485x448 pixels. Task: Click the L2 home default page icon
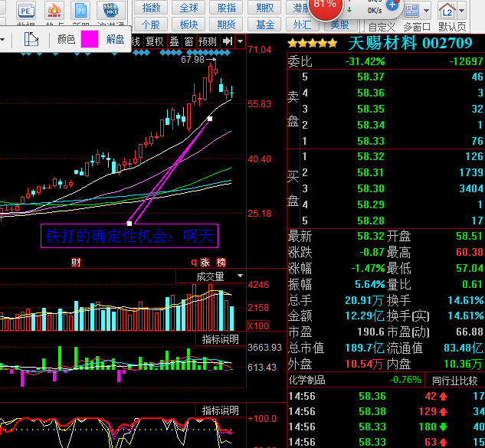447,11
